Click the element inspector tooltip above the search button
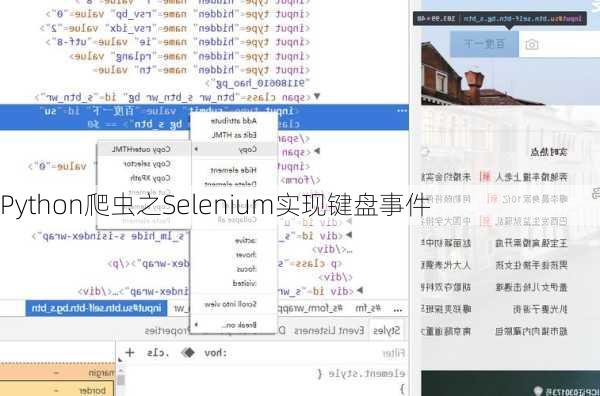This screenshot has width=600, height=396. click(x=499, y=18)
